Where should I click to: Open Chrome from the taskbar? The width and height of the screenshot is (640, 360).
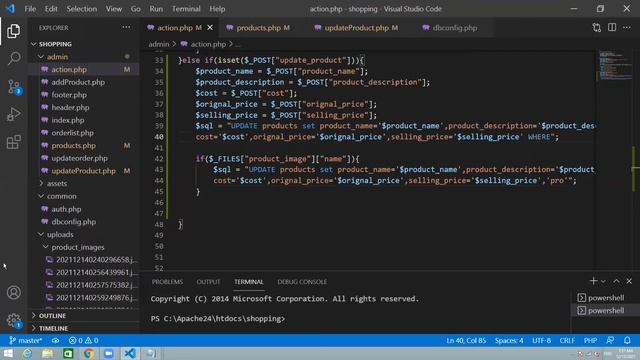(x=89, y=353)
